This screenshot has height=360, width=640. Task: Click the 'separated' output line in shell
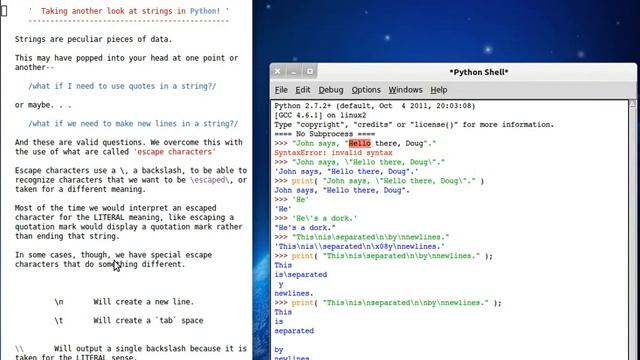tap(294, 331)
